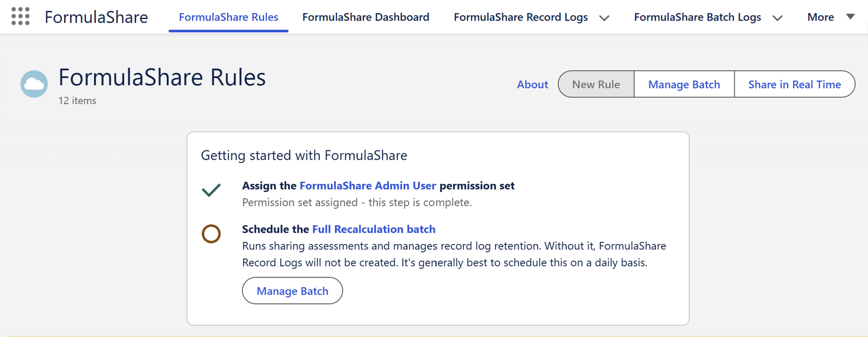
Task: Open the Full Recalculation batch link
Action: (374, 229)
